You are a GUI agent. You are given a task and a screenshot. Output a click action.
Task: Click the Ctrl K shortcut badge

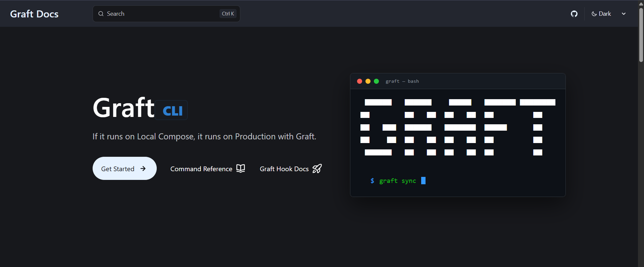pyautogui.click(x=228, y=14)
